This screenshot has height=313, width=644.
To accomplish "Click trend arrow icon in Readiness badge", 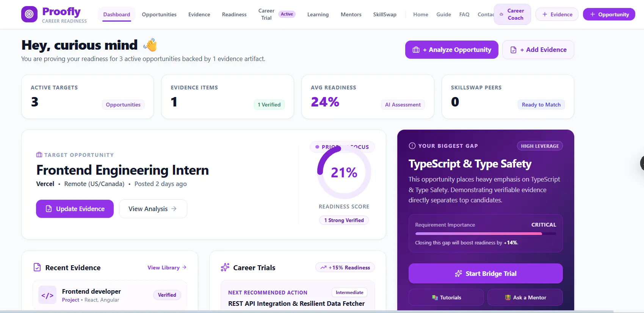I will coord(323,268).
